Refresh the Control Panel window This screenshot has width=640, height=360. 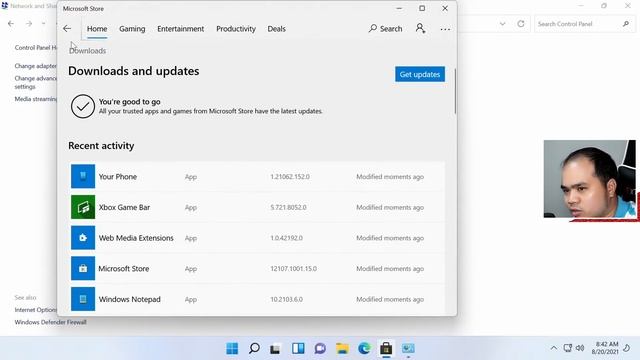[521, 24]
